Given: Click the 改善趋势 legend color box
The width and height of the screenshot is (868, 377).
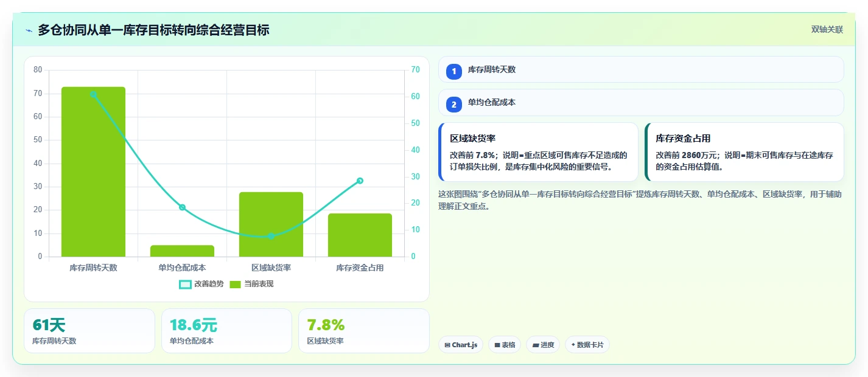Looking at the screenshot, I should pos(185,284).
